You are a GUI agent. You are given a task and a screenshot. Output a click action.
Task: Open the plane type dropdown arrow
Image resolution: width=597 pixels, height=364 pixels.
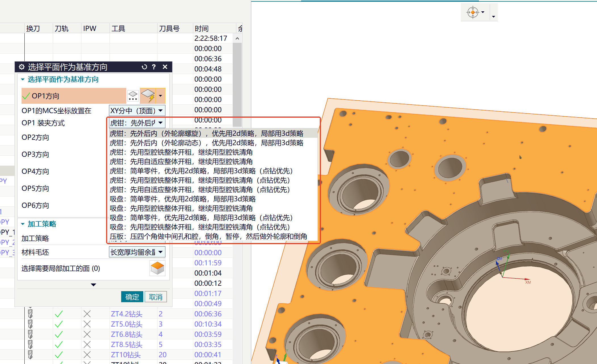(x=161, y=96)
